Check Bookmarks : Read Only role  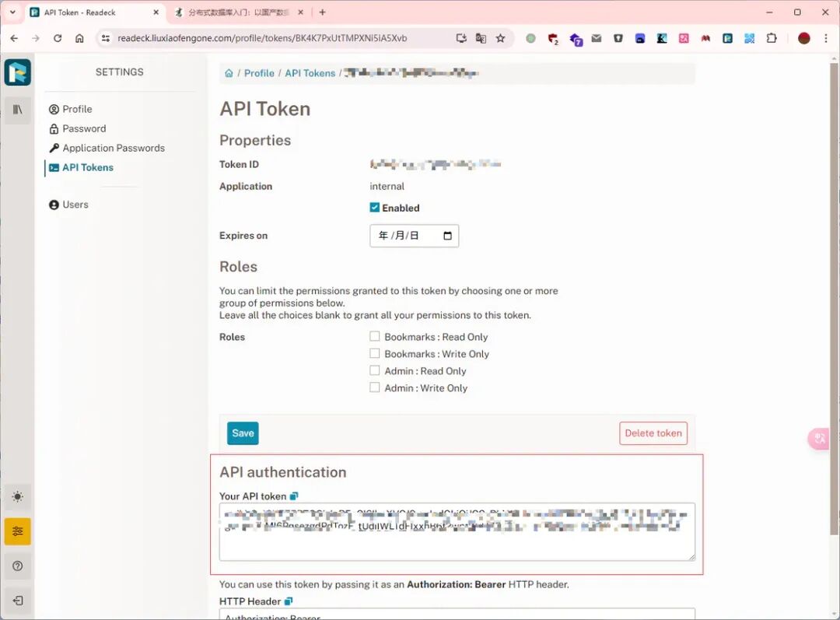tap(374, 337)
